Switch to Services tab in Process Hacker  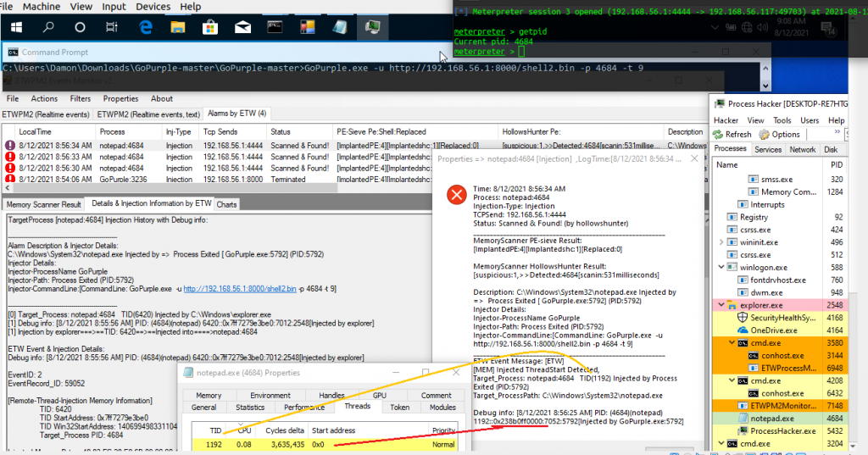(x=768, y=149)
